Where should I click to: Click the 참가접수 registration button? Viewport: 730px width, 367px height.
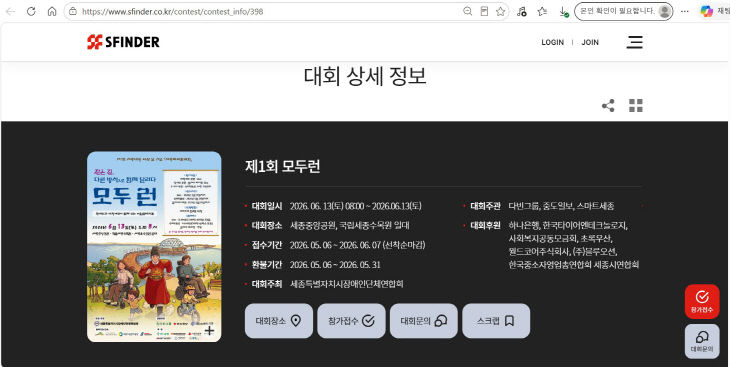click(x=351, y=321)
